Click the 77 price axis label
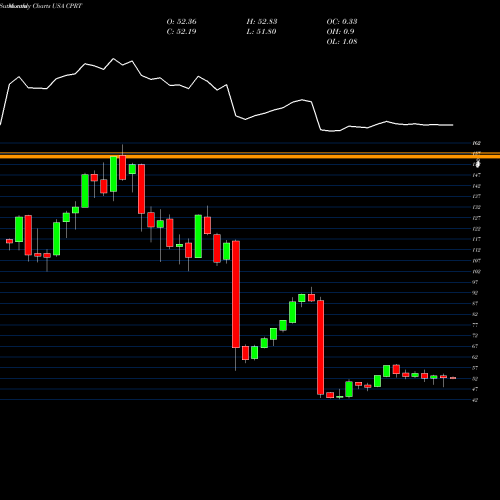The width and height of the screenshot is (500, 500). [475, 325]
